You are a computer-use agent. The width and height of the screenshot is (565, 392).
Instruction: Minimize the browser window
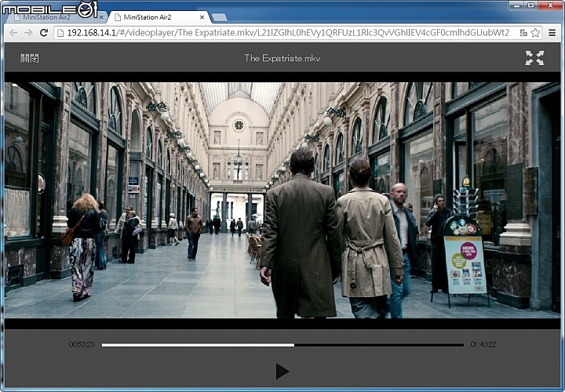(516, 5)
